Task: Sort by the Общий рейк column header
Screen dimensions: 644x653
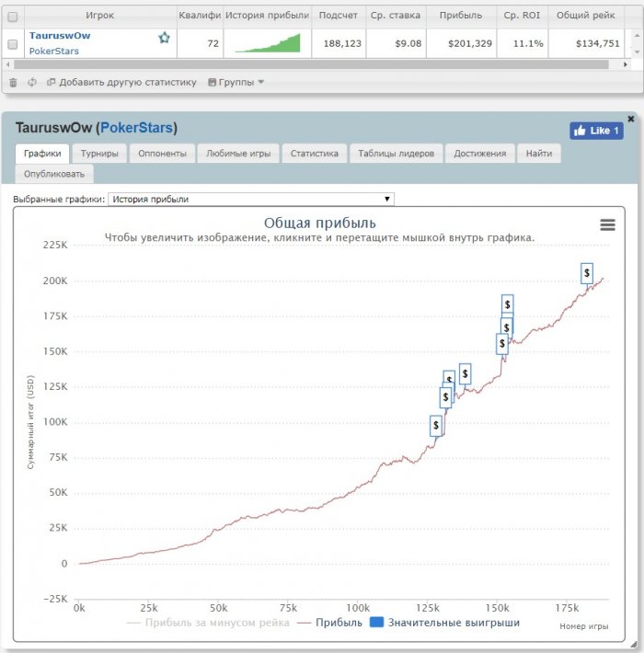Action: tap(586, 16)
